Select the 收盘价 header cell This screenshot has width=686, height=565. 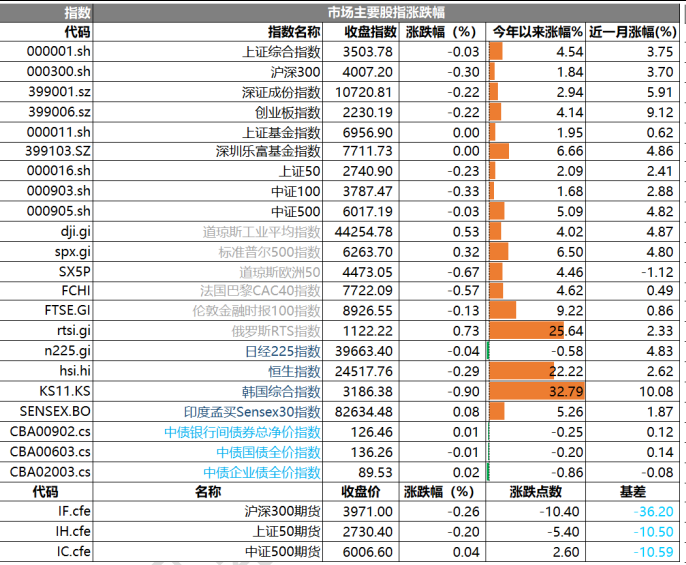pos(360,491)
